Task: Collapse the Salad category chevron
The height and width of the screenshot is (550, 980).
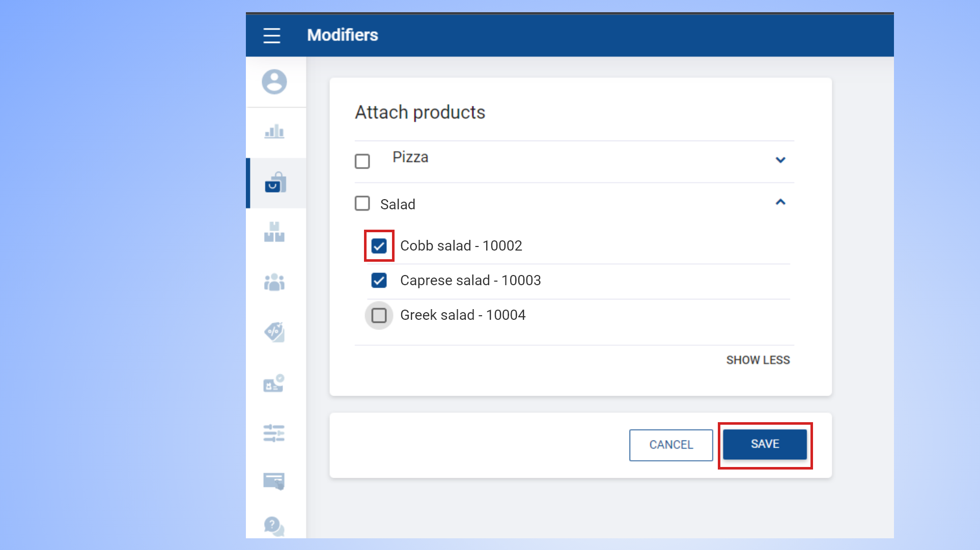Action: (x=780, y=202)
